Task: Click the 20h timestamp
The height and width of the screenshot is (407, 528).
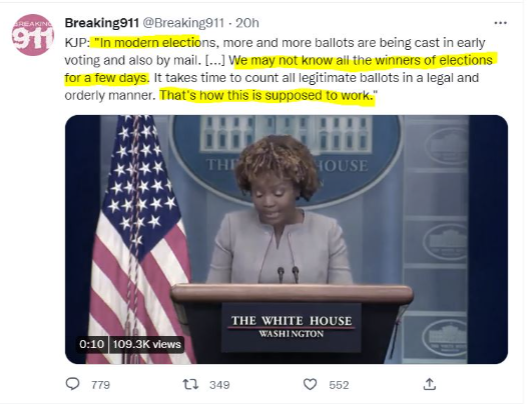Action: pos(247,23)
